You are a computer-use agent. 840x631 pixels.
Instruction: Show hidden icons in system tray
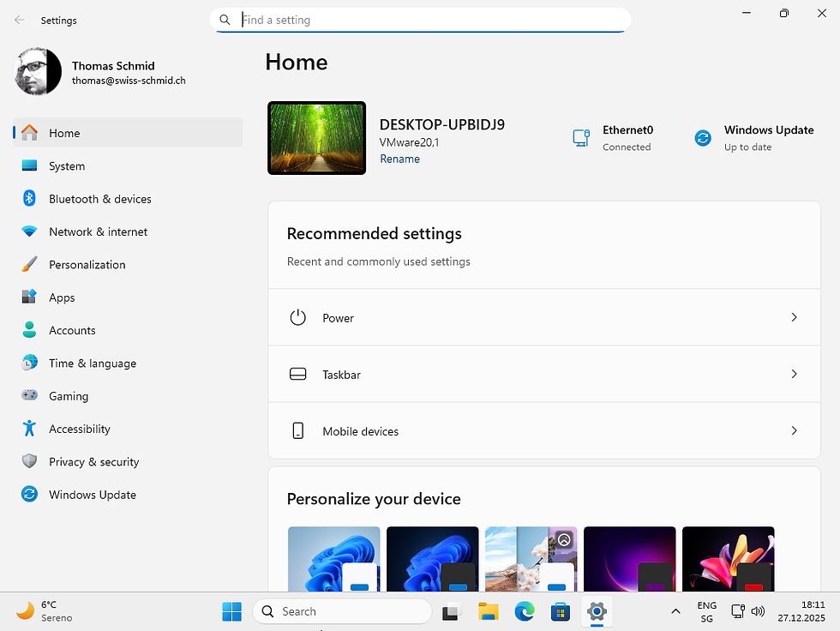point(675,611)
